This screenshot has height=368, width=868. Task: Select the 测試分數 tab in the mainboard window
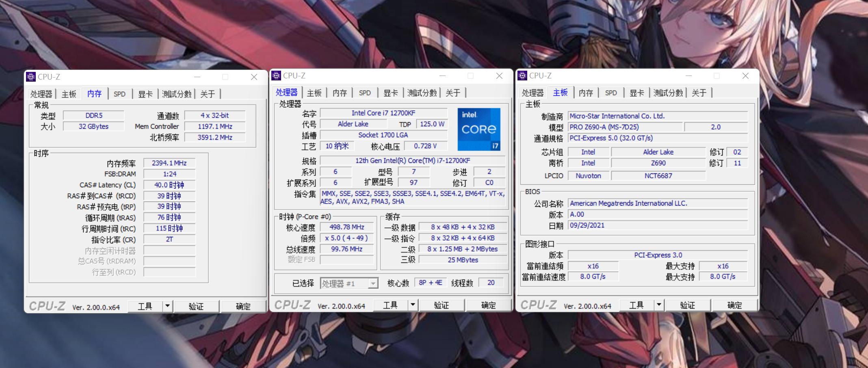[x=668, y=93]
